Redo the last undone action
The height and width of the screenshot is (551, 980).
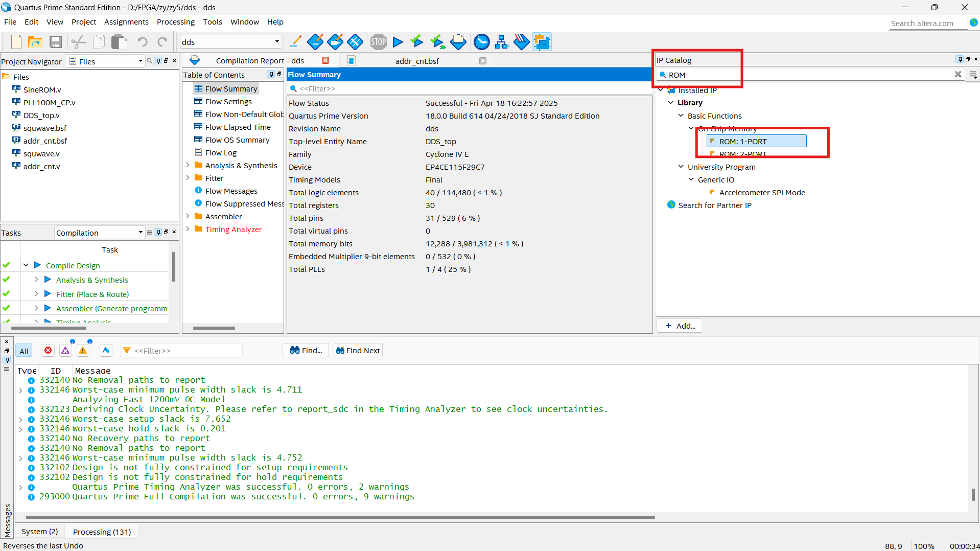point(162,42)
